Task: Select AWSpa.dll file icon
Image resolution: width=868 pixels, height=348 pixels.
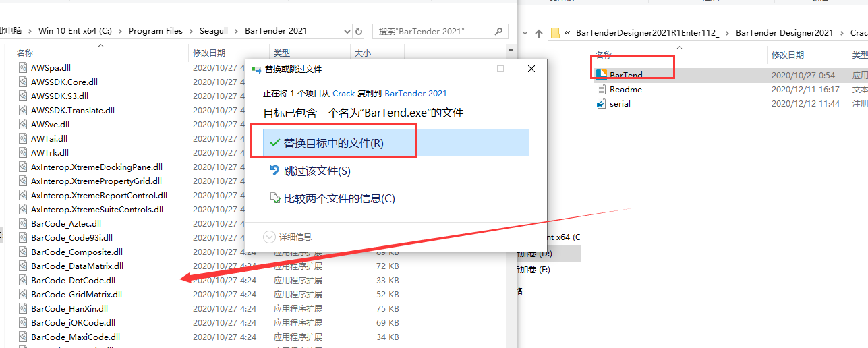Action: (x=24, y=67)
